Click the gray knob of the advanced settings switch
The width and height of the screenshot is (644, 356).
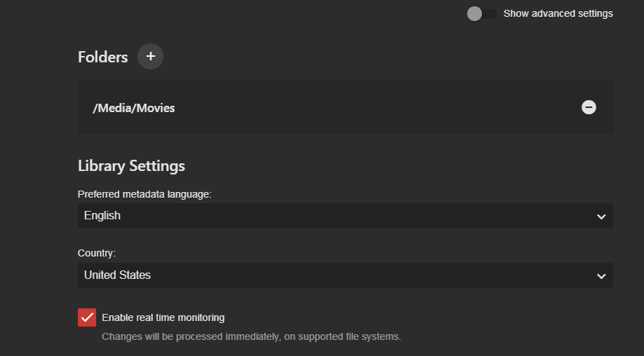coord(475,14)
